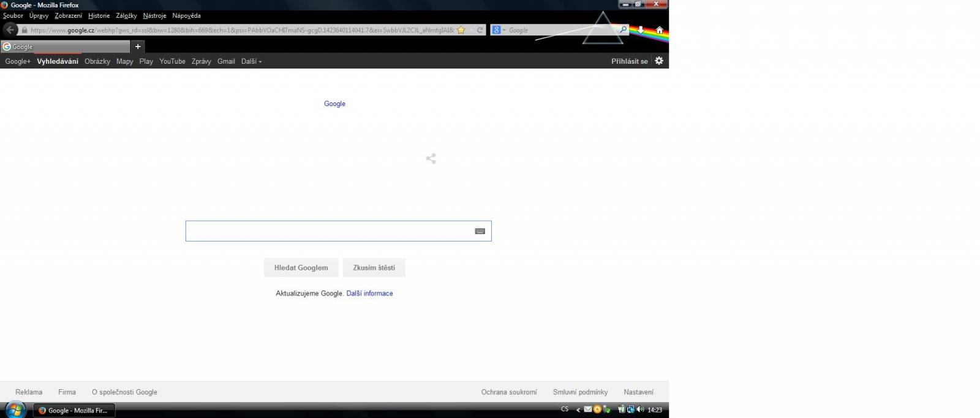The image size is (980, 418).
Task: Open the on-screen keyboard icon in search box
Action: [480, 231]
